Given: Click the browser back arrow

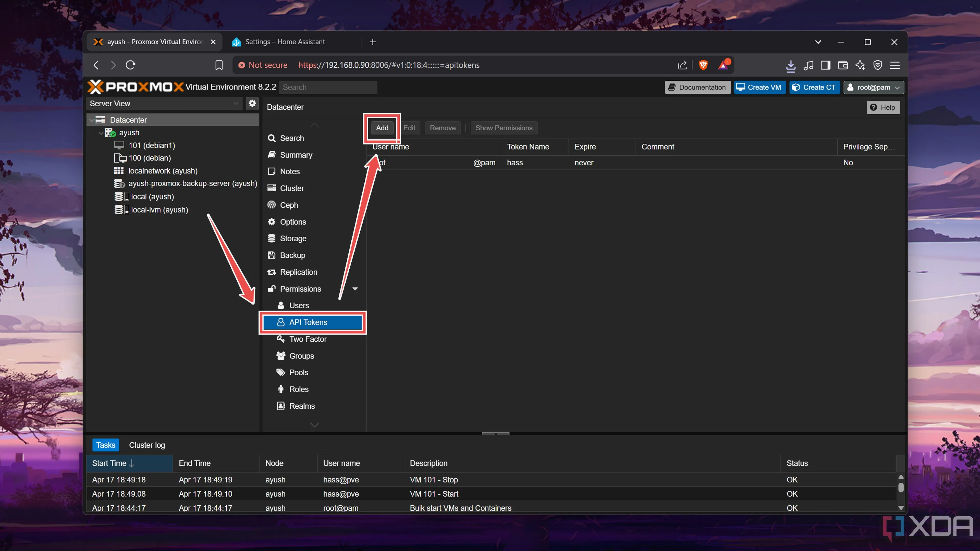Looking at the screenshot, I should click(96, 65).
